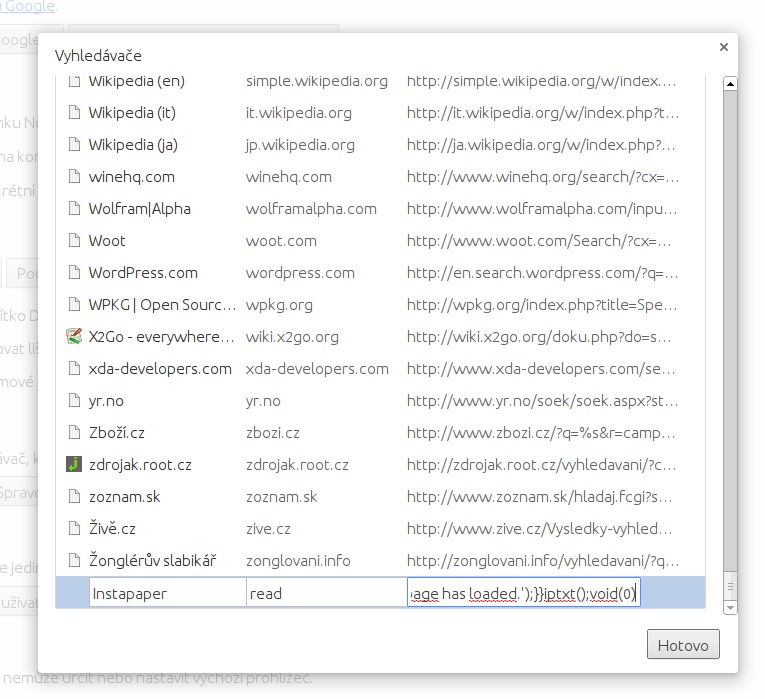Click the X2Go favicon icon

pyautogui.click(x=74, y=337)
